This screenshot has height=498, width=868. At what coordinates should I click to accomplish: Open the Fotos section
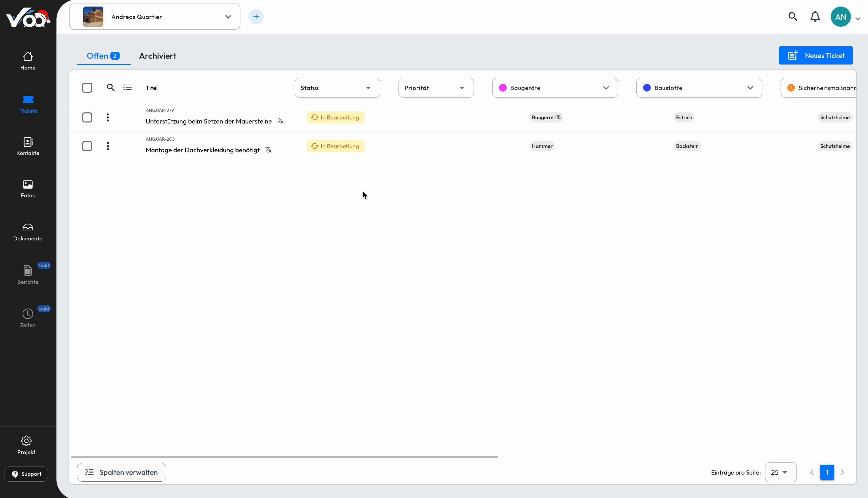(27, 189)
